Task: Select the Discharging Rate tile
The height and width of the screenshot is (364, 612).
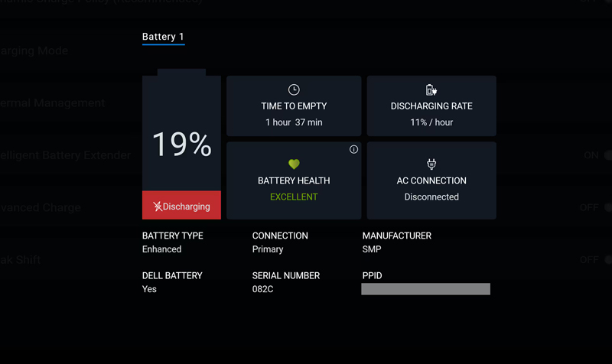Action: tap(431, 106)
